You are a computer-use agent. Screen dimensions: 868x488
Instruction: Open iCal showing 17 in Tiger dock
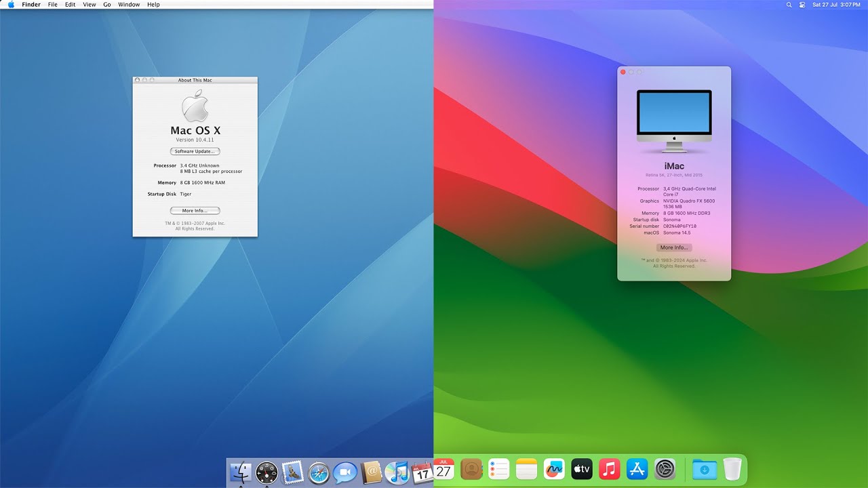tap(422, 472)
